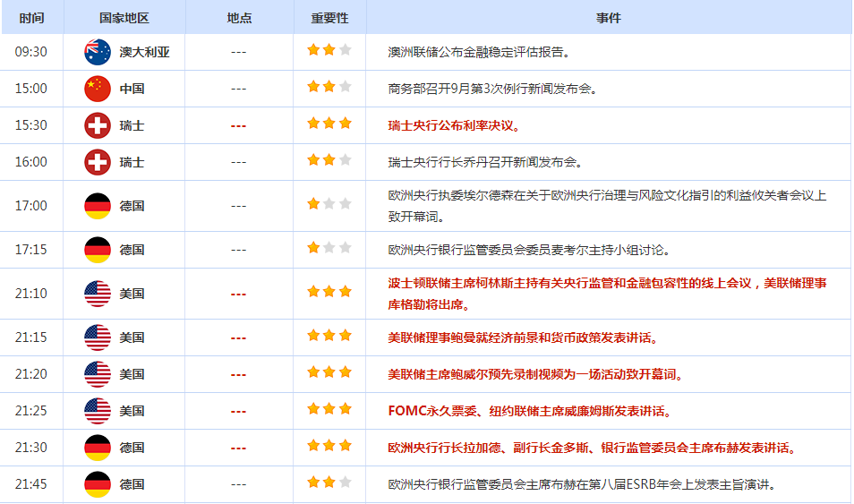Click three-star rating in 15:30 row
The image size is (854, 504).
coord(329,124)
